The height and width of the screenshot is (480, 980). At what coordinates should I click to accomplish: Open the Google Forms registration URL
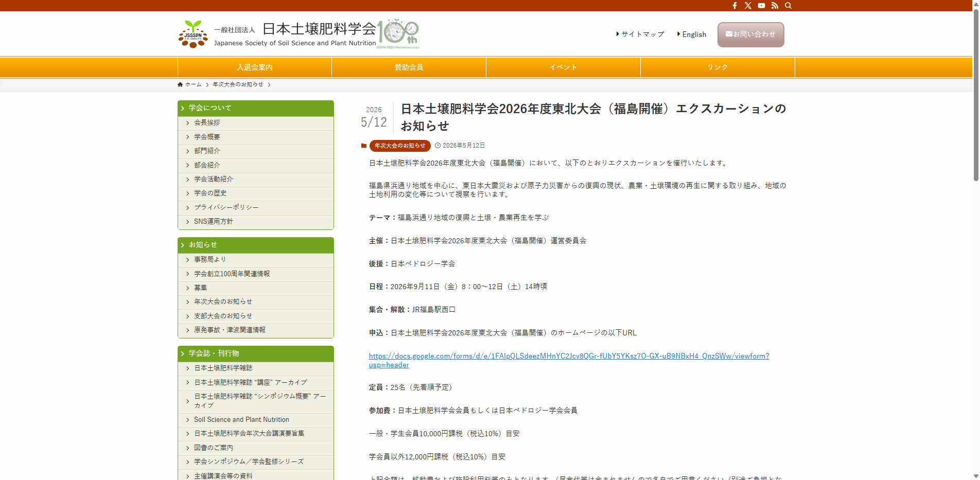[569, 360]
